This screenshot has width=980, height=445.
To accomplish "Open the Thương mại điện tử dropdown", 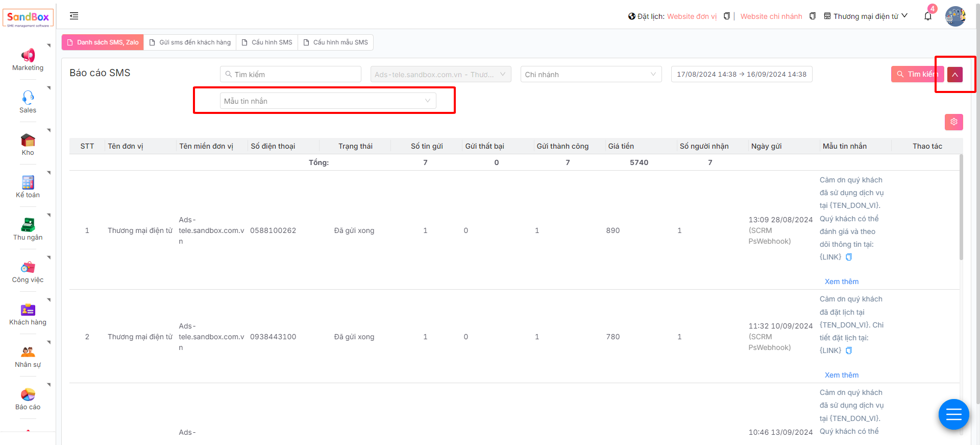I will pos(866,16).
